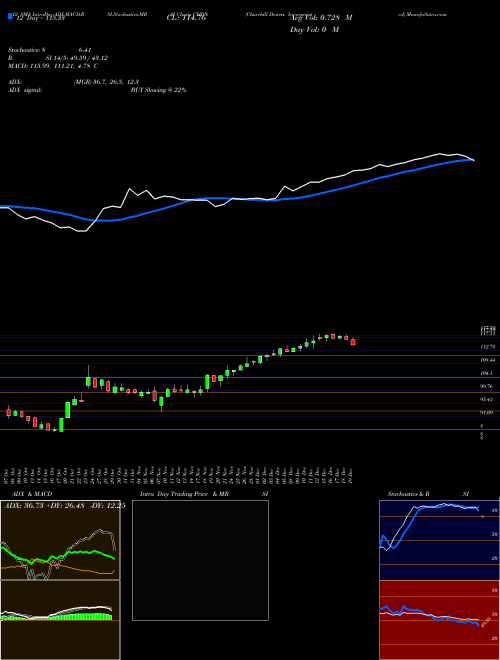The image size is (500, 660).
Task: Click the 95.42 price axis label
Action: (x=487, y=399)
